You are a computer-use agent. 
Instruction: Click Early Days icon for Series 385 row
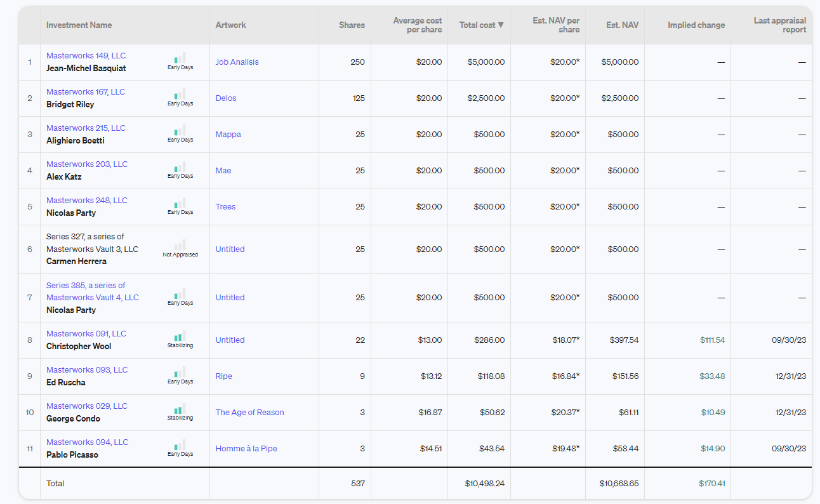[x=180, y=296]
